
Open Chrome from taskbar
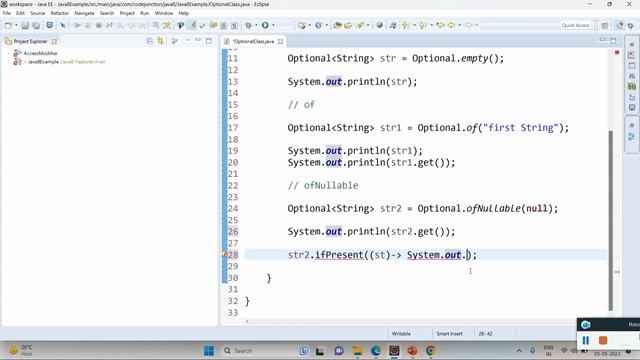point(431,351)
